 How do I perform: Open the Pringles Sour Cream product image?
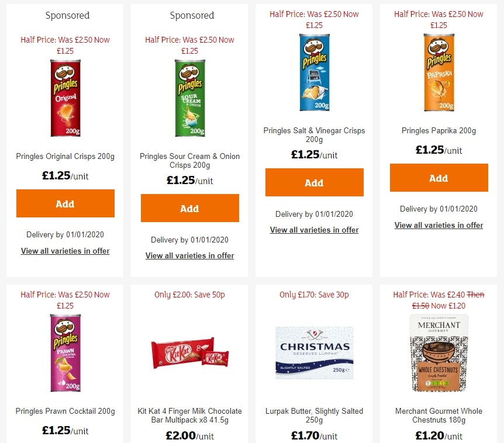(x=189, y=97)
